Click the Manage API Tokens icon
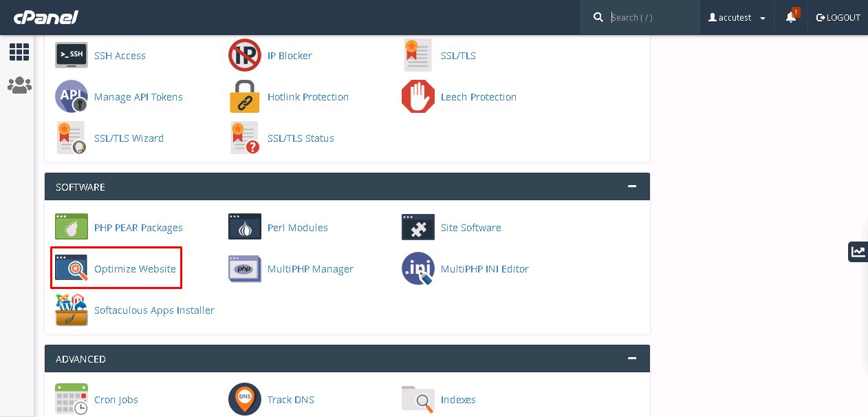 click(72, 96)
